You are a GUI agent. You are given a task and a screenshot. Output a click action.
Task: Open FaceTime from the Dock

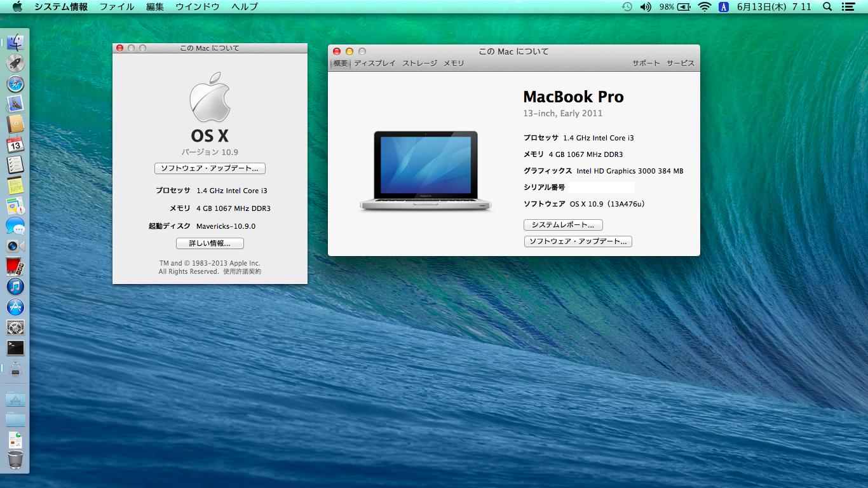(x=15, y=246)
